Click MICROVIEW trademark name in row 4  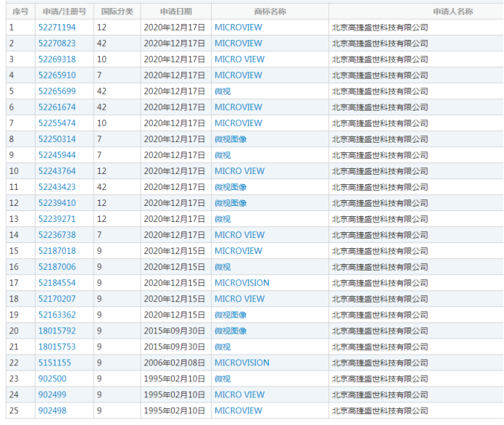238,76
